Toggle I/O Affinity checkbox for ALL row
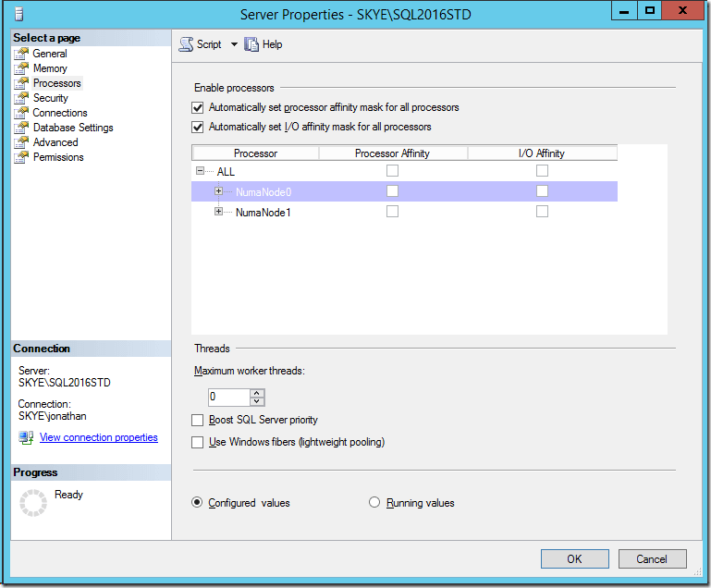 (542, 170)
